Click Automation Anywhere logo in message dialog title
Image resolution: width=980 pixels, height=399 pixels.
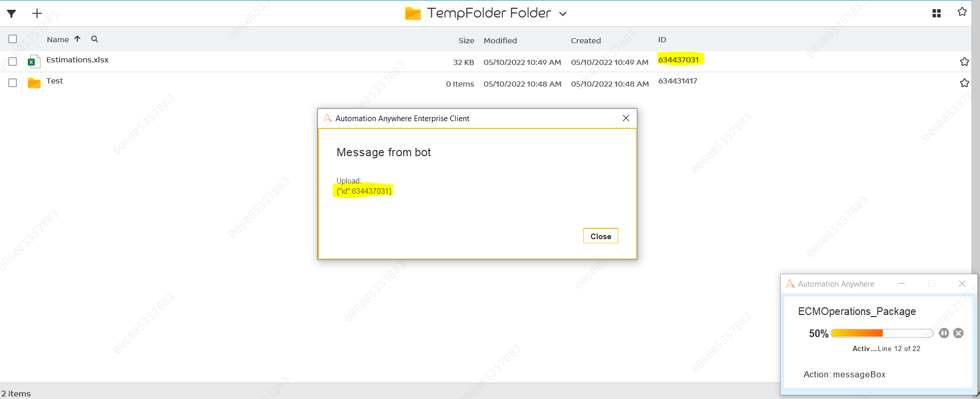point(327,118)
